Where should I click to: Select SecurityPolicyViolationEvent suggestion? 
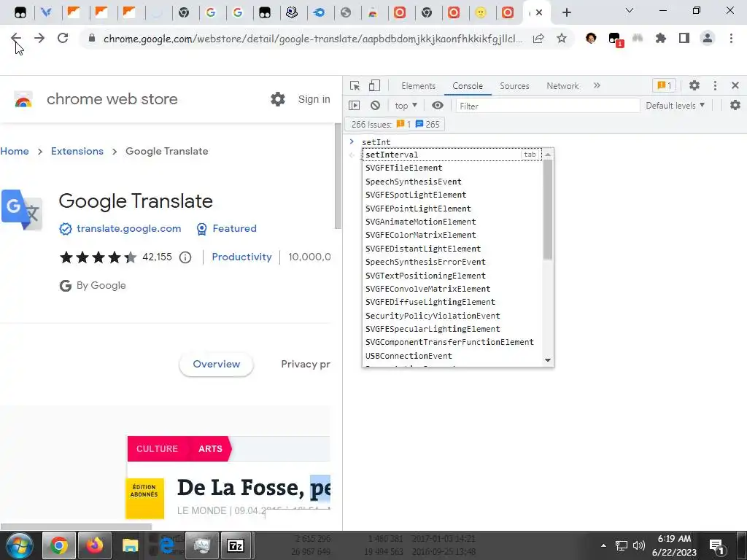pyautogui.click(x=452, y=316)
